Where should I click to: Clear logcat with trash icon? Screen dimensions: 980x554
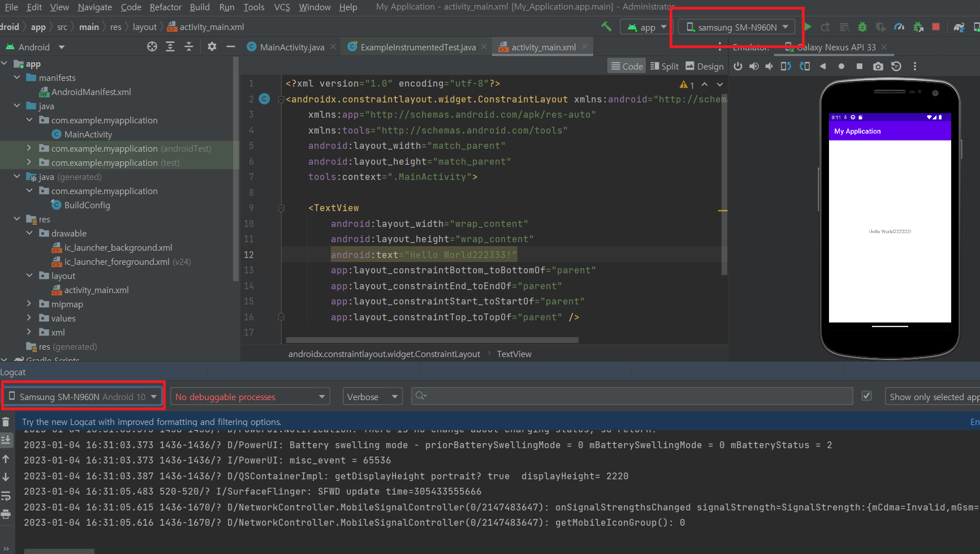pyautogui.click(x=6, y=422)
